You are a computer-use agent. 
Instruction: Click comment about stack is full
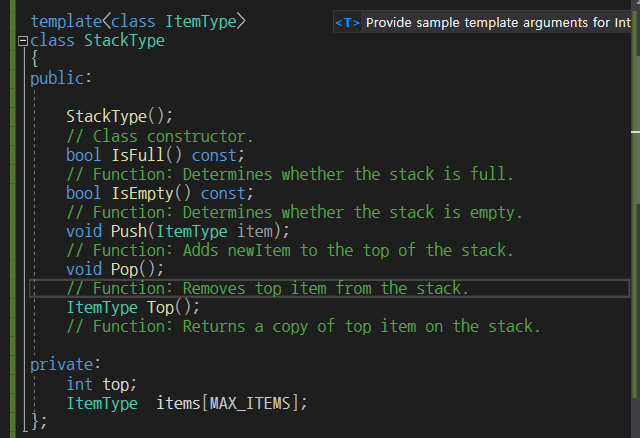click(290, 174)
